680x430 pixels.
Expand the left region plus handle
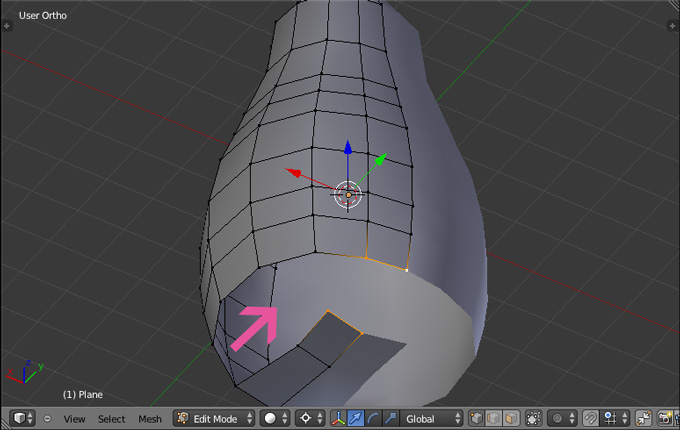[x=7, y=26]
